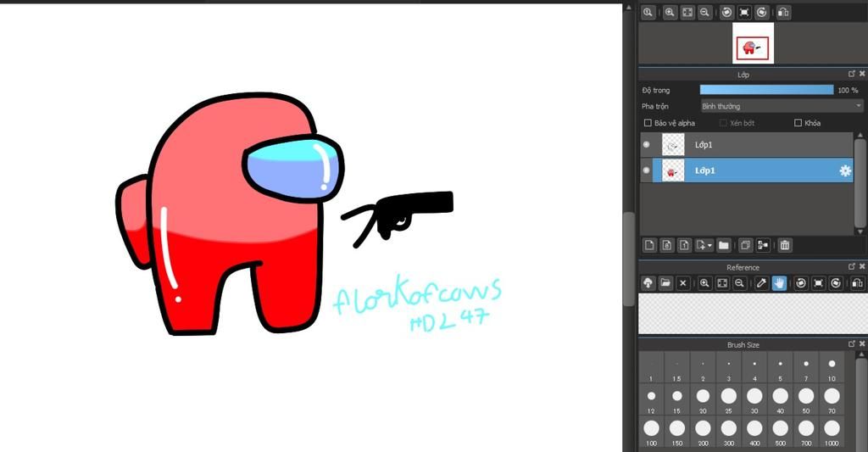
Task: Click the 100 % opacity value
Action: click(848, 90)
